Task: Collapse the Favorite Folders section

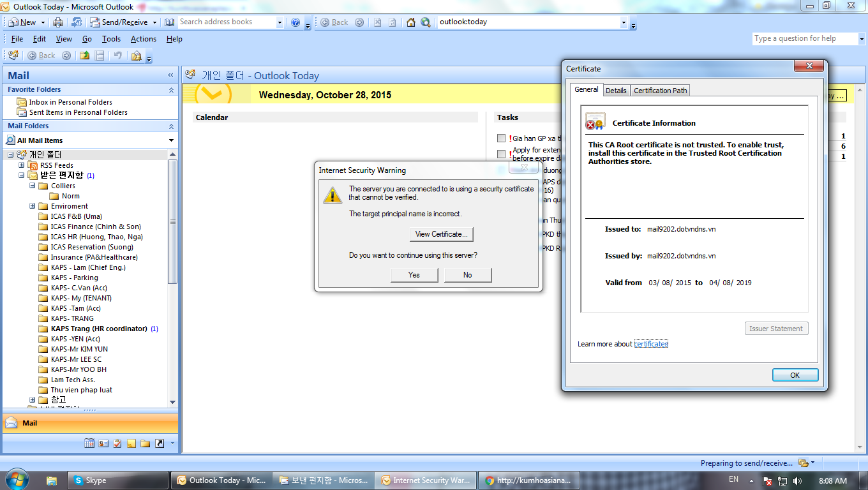Action: 171,90
